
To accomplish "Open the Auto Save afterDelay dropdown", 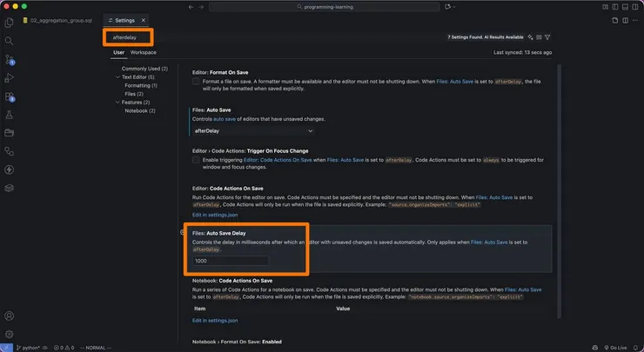I will click(253, 131).
